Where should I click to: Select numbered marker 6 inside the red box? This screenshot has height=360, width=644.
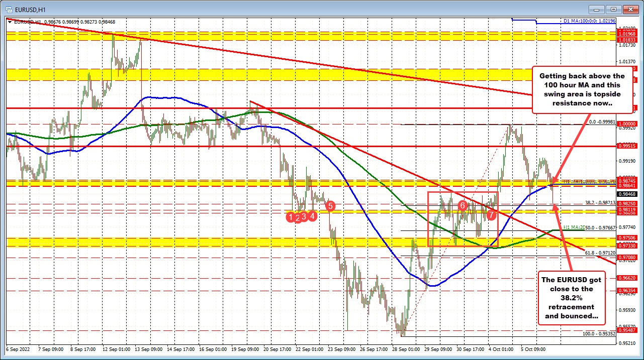click(463, 205)
